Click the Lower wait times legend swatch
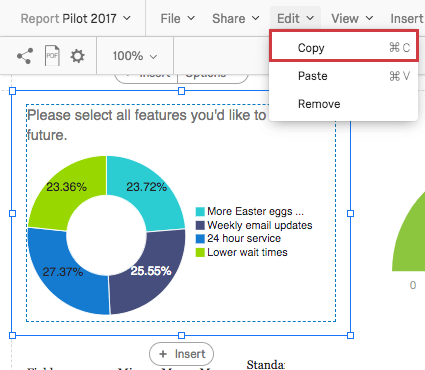Viewport: 425px width, 370px height. point(200,253)
